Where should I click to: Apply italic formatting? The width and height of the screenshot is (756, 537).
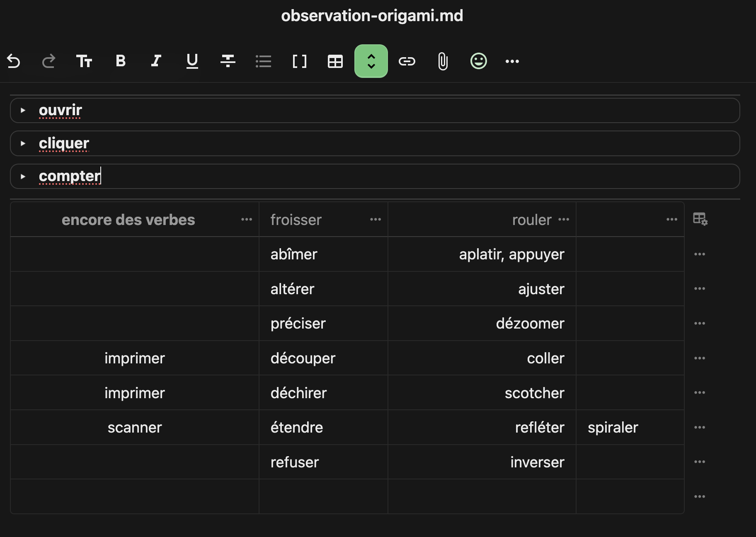[x=156, y=61]
